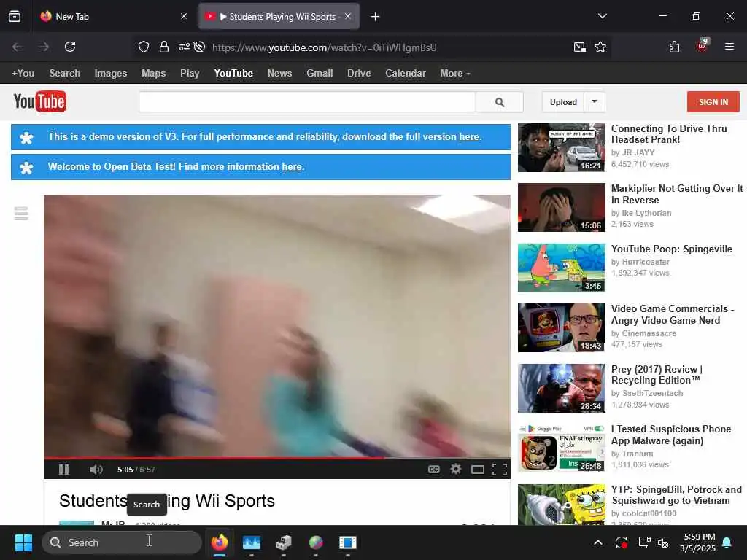Viewport: 747px width, 560px height.
Task: Open Firefox application menu hamburger
Action: [729, 47]
